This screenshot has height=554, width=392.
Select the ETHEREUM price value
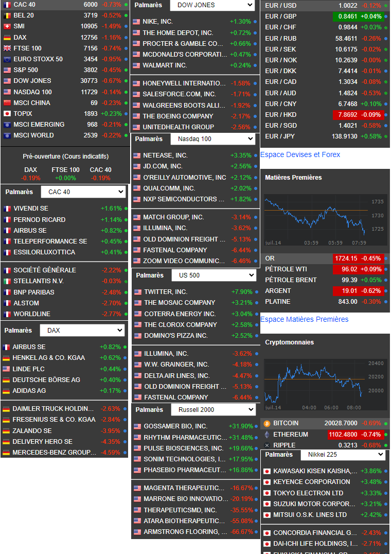click(x=343, y=435)
